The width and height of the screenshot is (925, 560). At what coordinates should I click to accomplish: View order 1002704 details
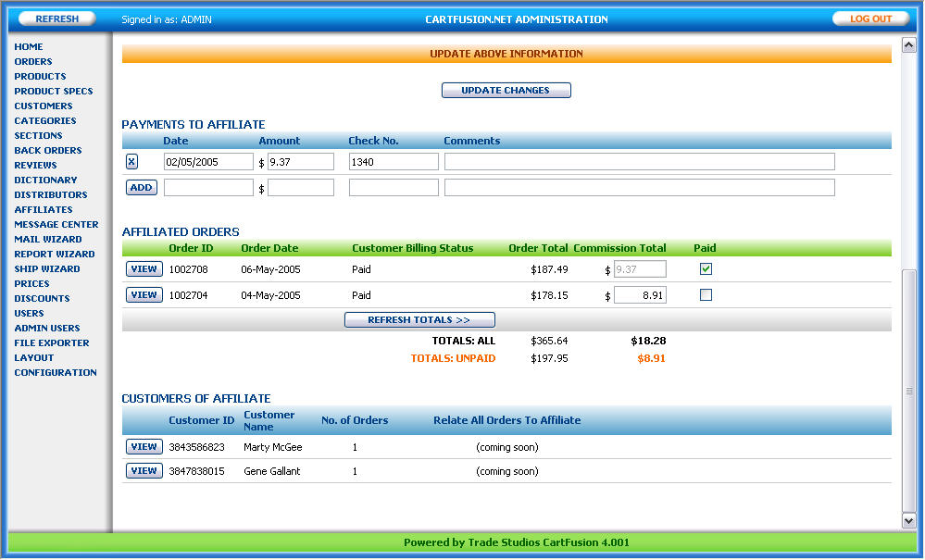144,295
